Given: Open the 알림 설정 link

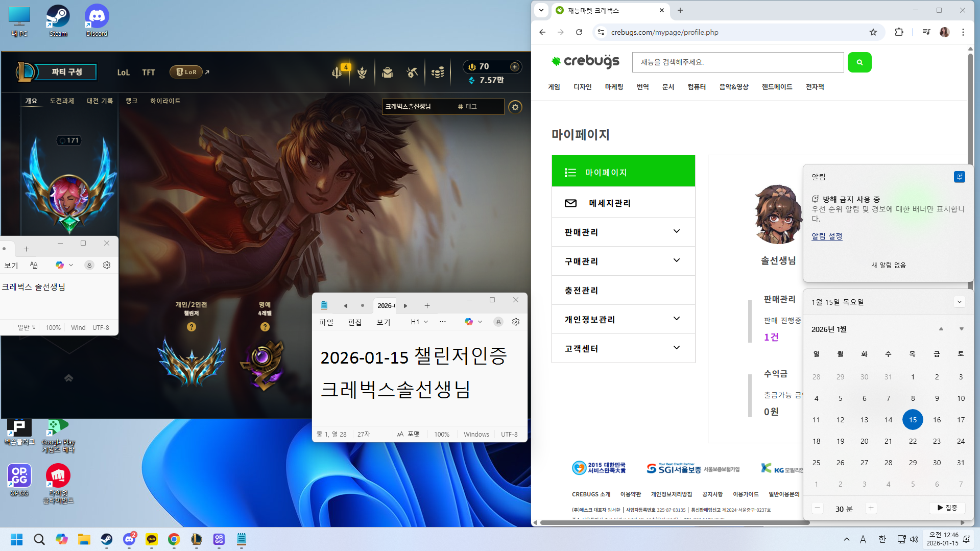Looking at the screenshot, I should tap(827, 236).
